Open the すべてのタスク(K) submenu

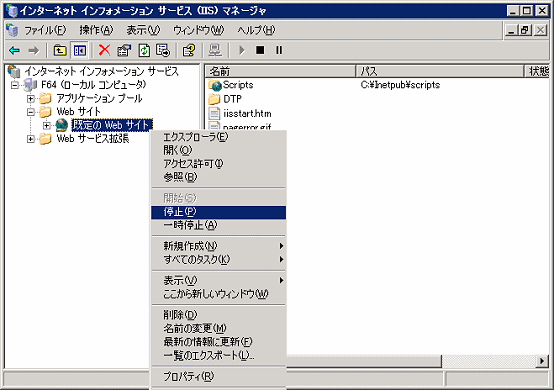point(218,259)
